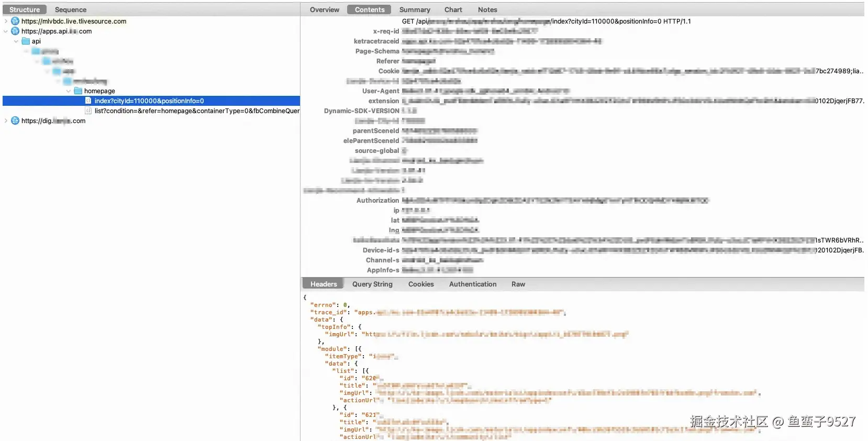Image resolution: width=868 pixels, height=441 pixels.
Task: Select the index?cityId=110000&positionInfo=0 request
Action: (x=151, y=101)
